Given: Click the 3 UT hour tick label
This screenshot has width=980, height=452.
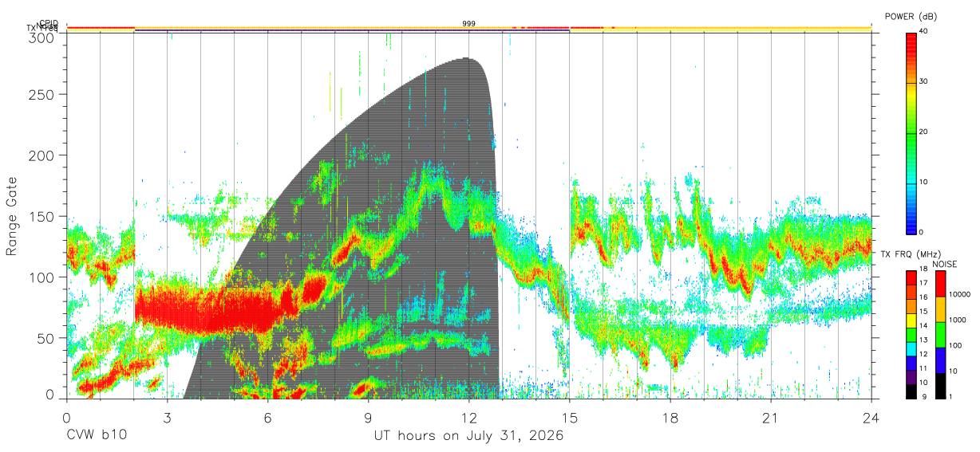Looking at the screenshot, I should click(168, 417).
